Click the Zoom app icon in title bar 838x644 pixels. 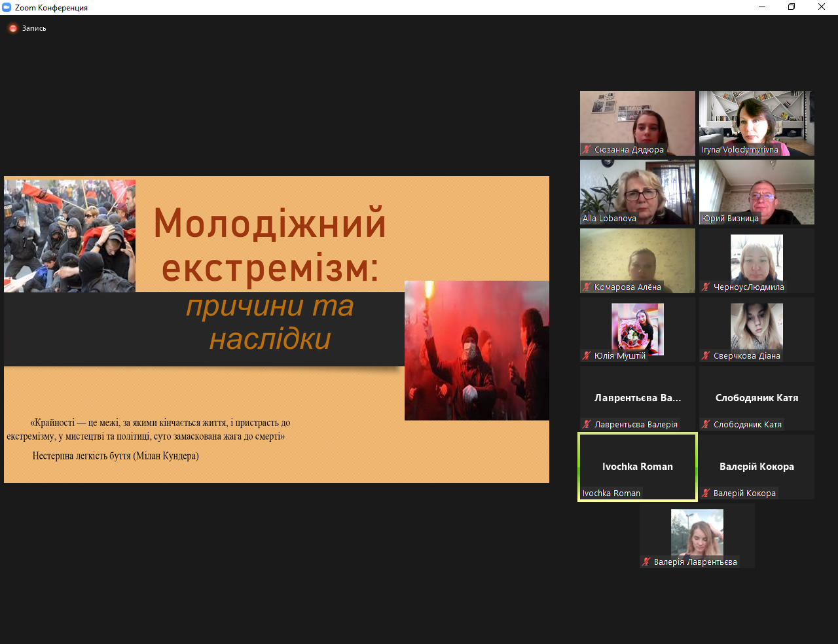click(7, 7)
